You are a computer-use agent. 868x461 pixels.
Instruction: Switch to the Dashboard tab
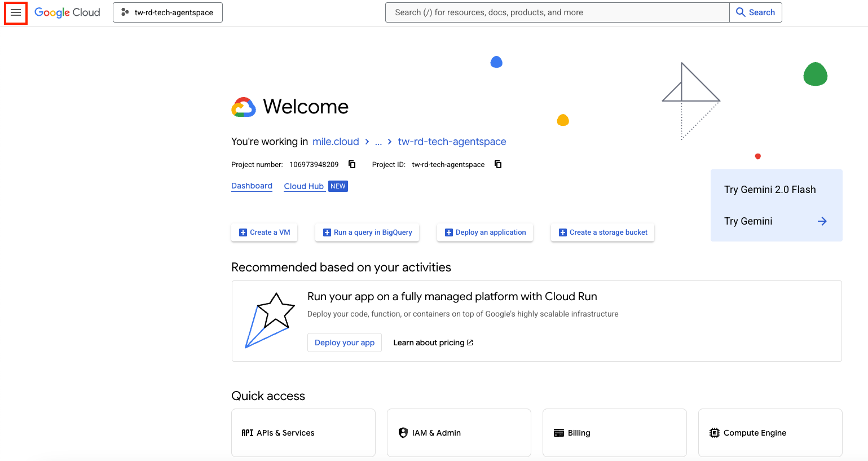(x=252, y=186)
